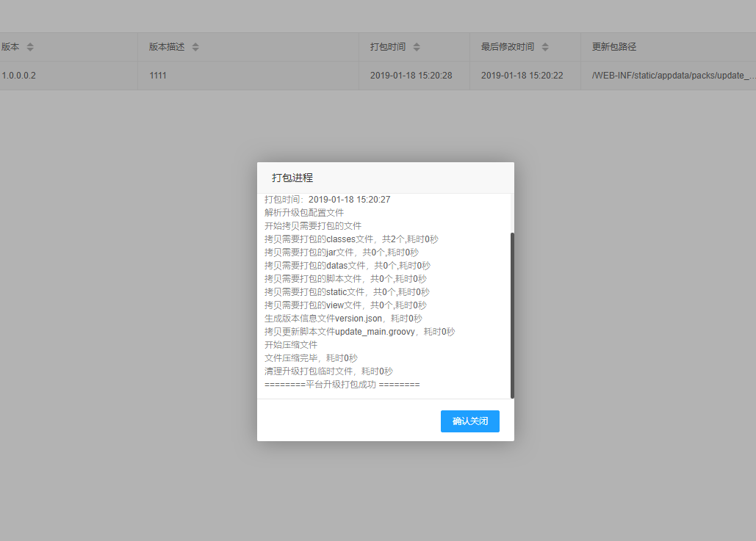Sort by 版本描述 using its sort arrows
Image resolution: width=756 pixels, height=541 pixels.
pos(195,47)
